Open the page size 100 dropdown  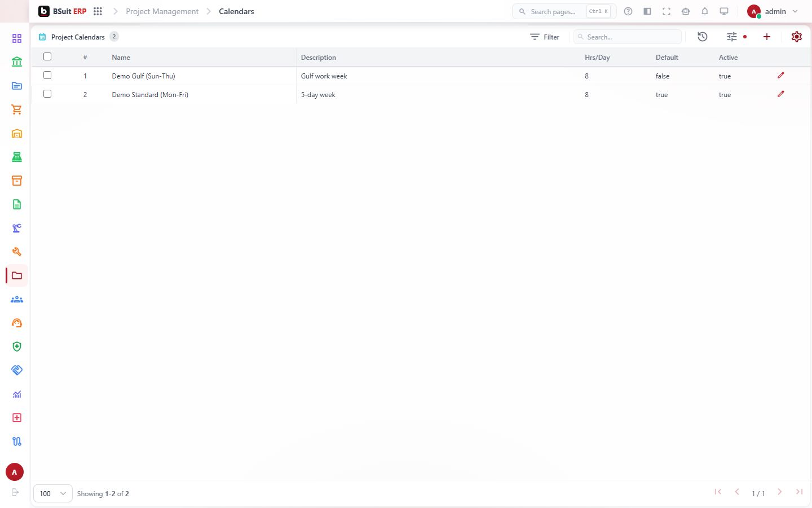[x=53, y=493]
